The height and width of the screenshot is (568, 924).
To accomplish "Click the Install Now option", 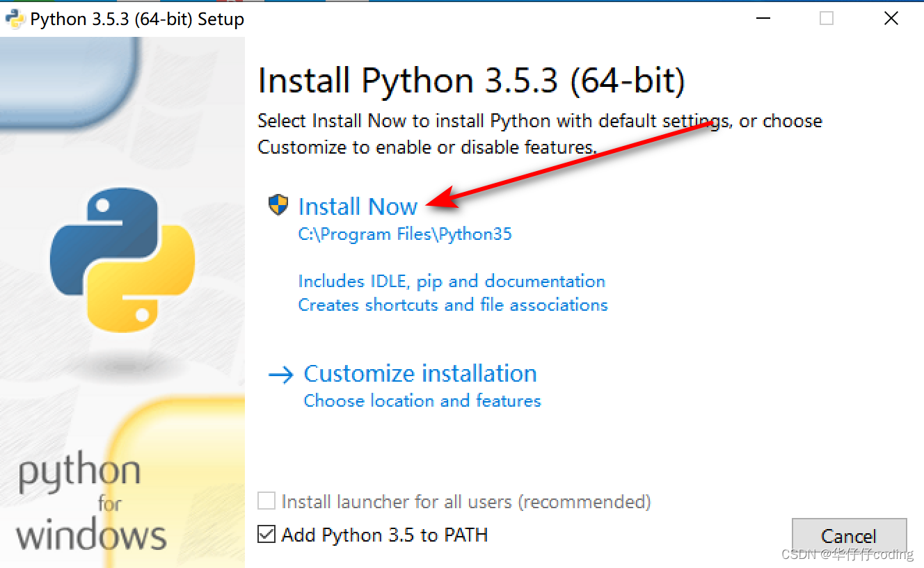I will point(358,206).
